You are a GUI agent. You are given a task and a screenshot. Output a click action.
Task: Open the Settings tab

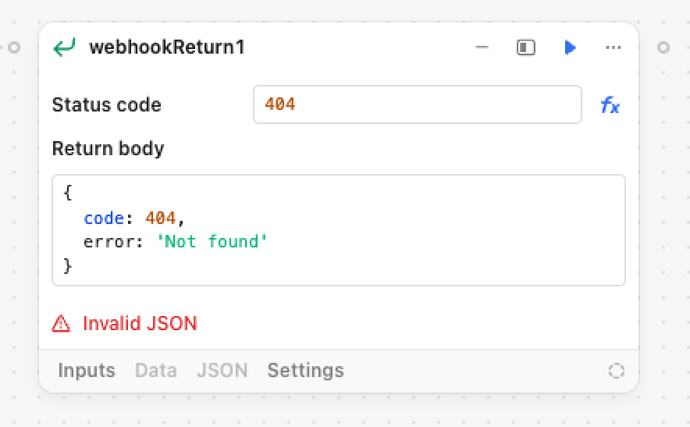[306, 370]
